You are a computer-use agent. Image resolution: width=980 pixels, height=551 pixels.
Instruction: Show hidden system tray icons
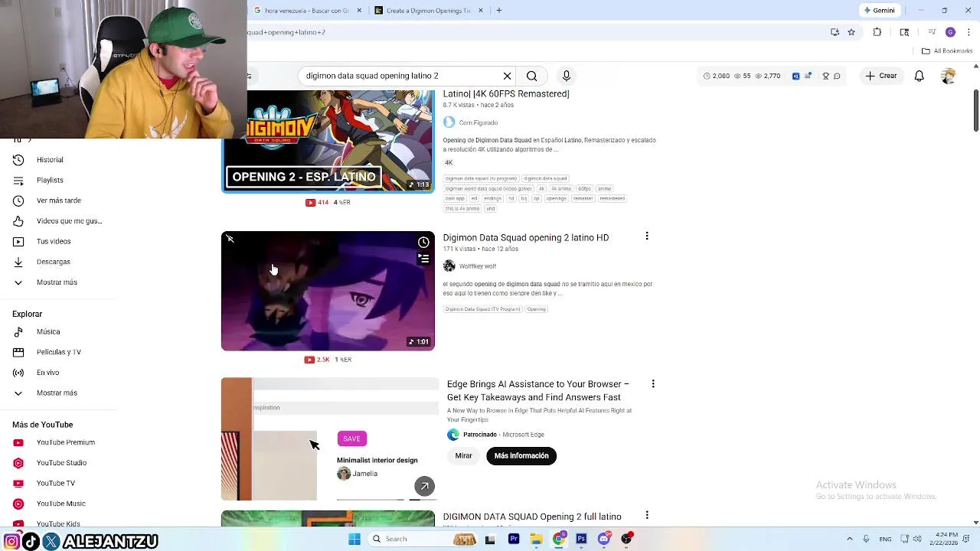point(849,539)
